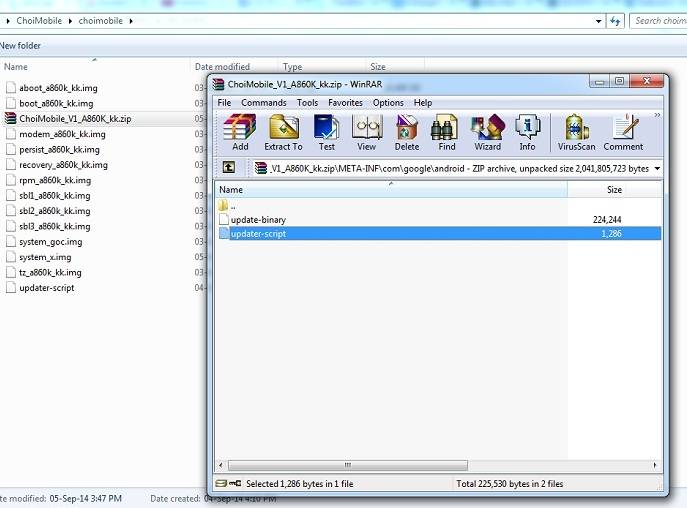Click the Explorer search box

pos(658,21)
